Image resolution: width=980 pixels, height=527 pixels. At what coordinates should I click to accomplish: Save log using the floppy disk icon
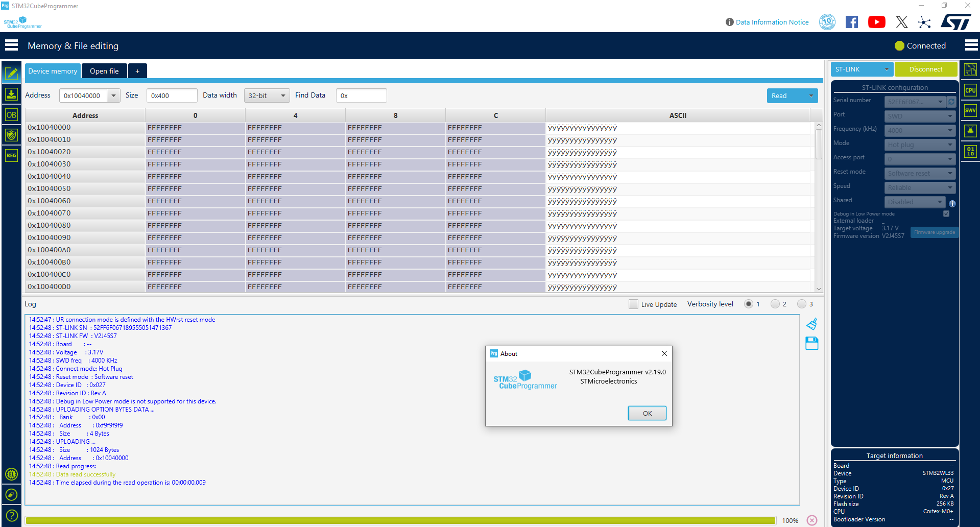click(812, 343)
